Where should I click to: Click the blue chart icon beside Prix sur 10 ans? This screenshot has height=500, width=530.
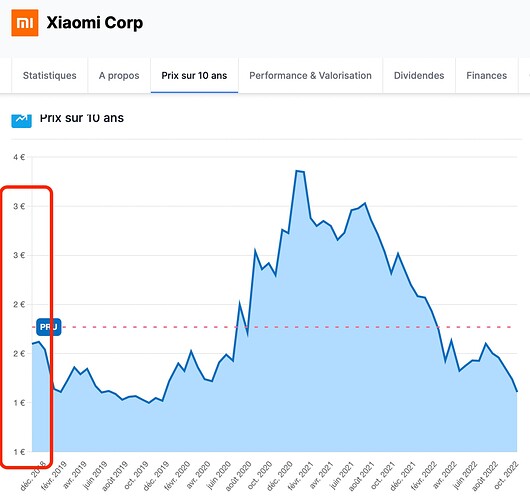[x=21, y=120]
